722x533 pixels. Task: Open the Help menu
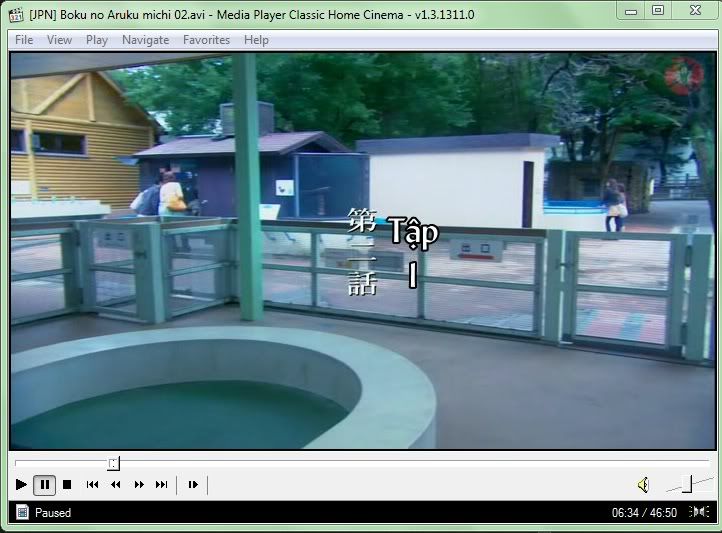coord(256,40)
